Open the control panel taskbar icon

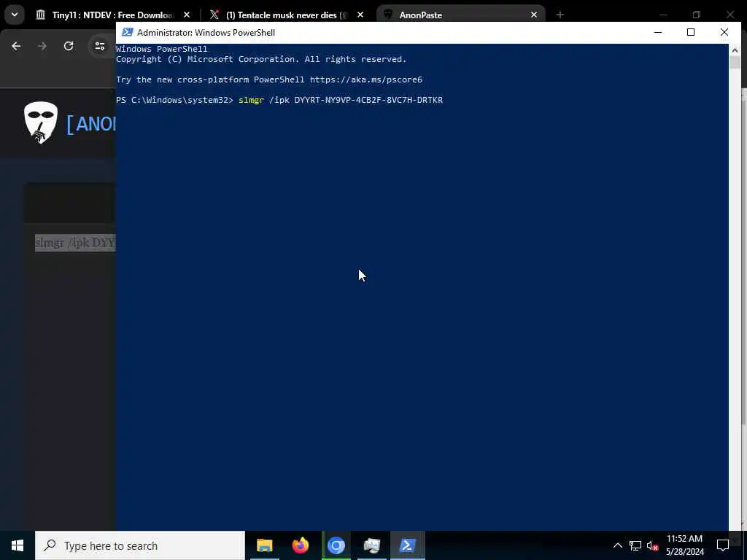click(x=371, y=545)
